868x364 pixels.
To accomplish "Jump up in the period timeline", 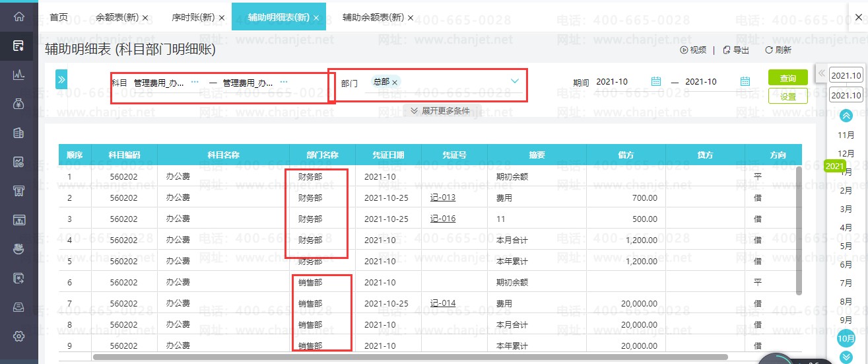I will tap(846, 116).
